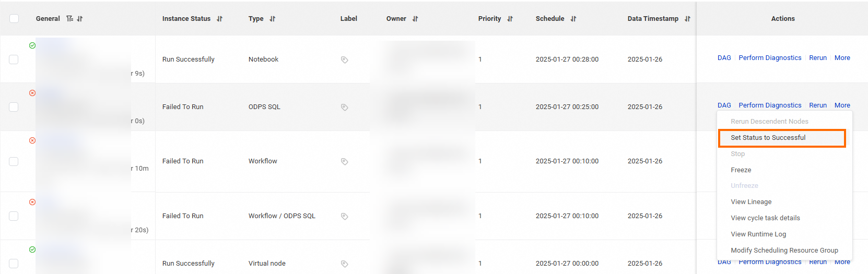Sort by Type column
The height and width of the screenshot is (274, 868).
[272, 19]
